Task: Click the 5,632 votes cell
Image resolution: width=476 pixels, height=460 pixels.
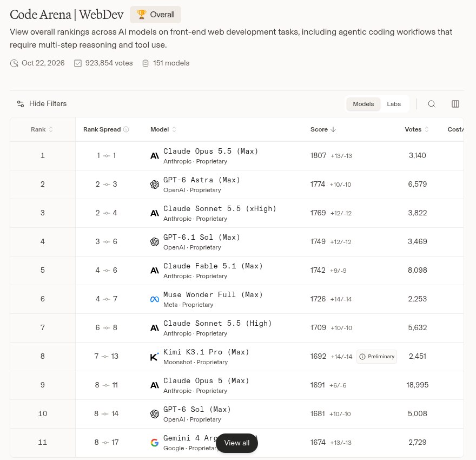Action: (x=418, y=327)
